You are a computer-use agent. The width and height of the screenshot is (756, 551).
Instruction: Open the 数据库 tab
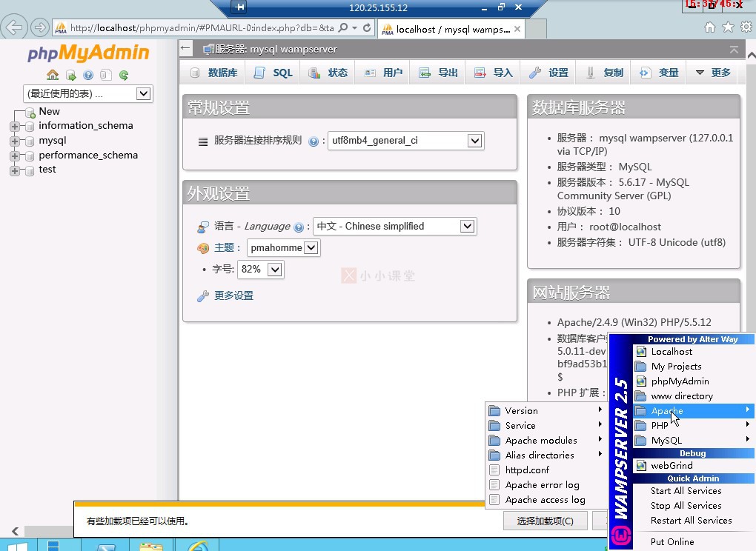[213, 73]
